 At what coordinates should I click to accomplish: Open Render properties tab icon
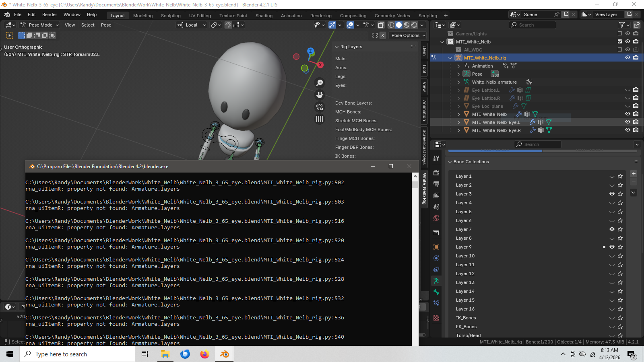pyautogui.click(x=436, y=173)
